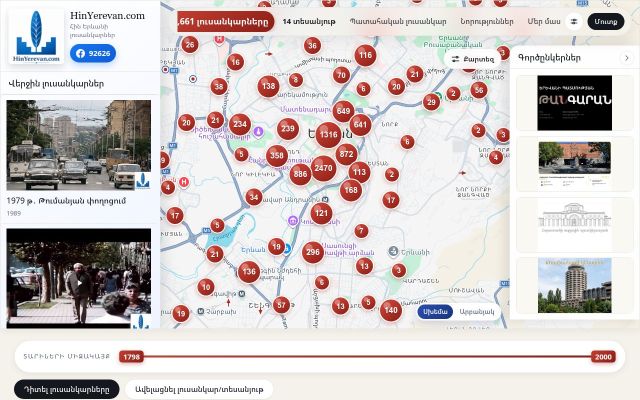The width and height of the screenshot is (640, 400).
Task: Open the 641 cluster marker
Action: tap(360, 124)
